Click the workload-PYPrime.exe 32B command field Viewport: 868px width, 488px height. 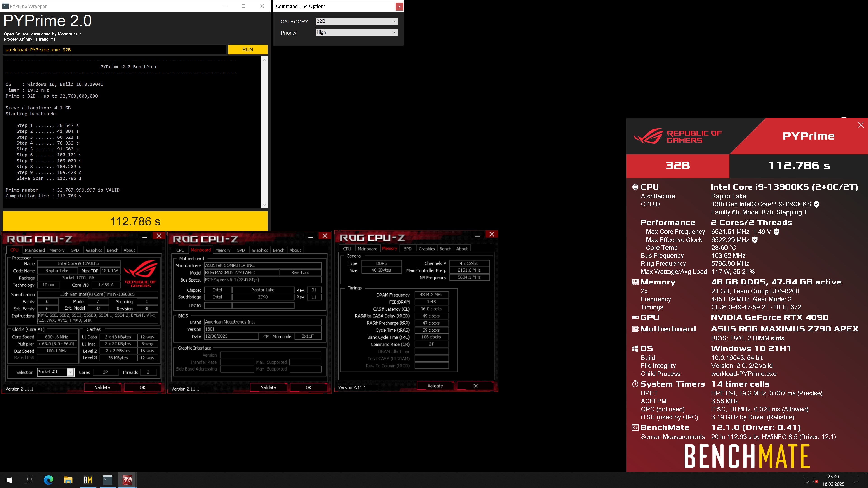115,49
